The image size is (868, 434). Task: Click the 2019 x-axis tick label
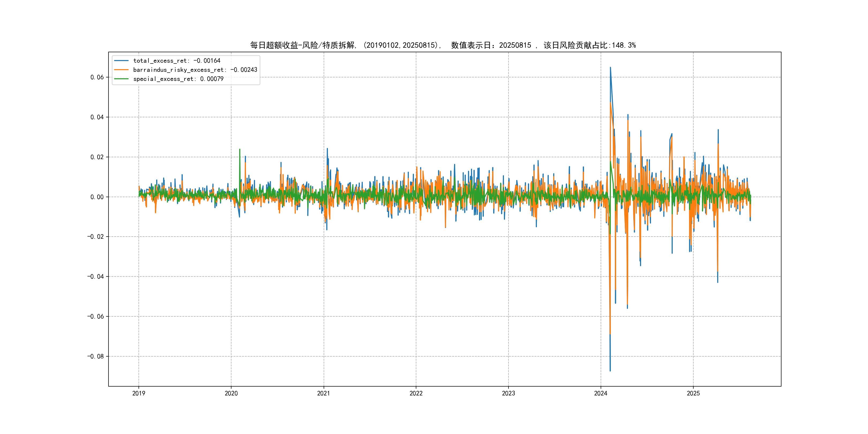coord(139,393)
